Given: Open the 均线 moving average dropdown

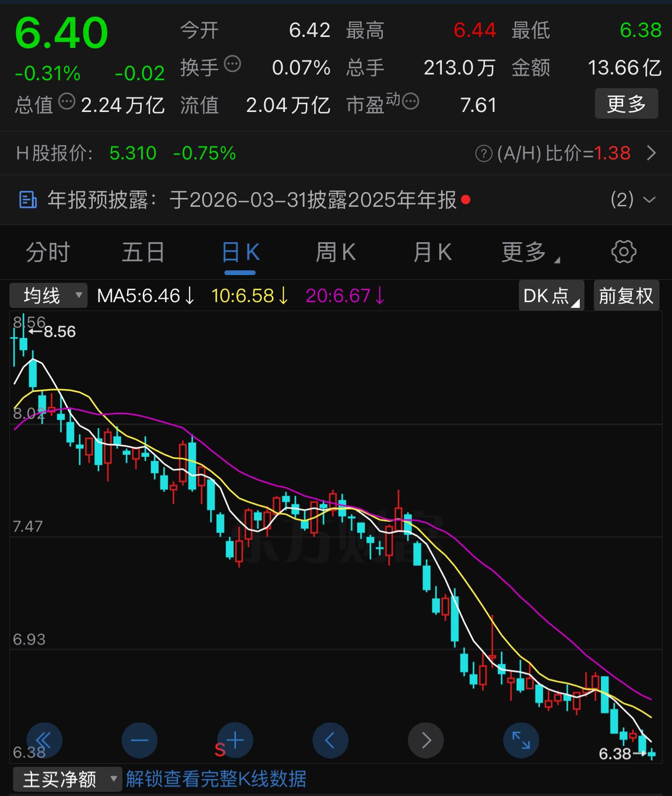Looking at the screenshot, I should (48, 296).
